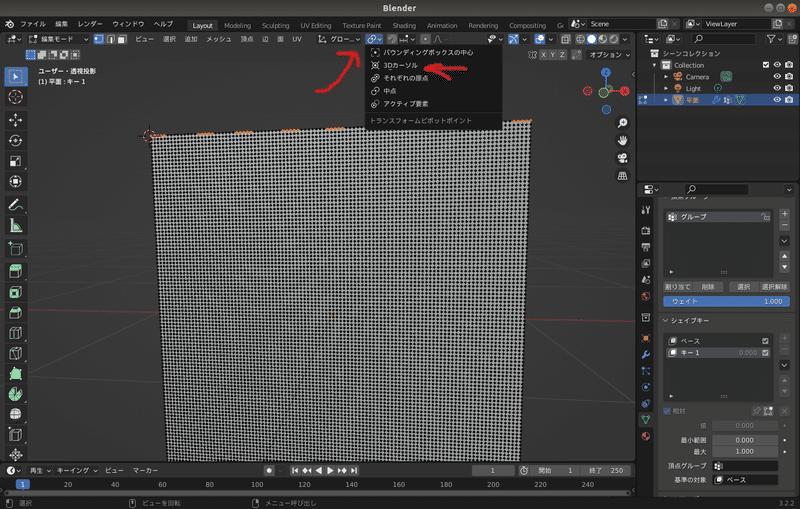Select the Annotate tool
This screenshot has height=509, width=800.
[x=15, y=205]
